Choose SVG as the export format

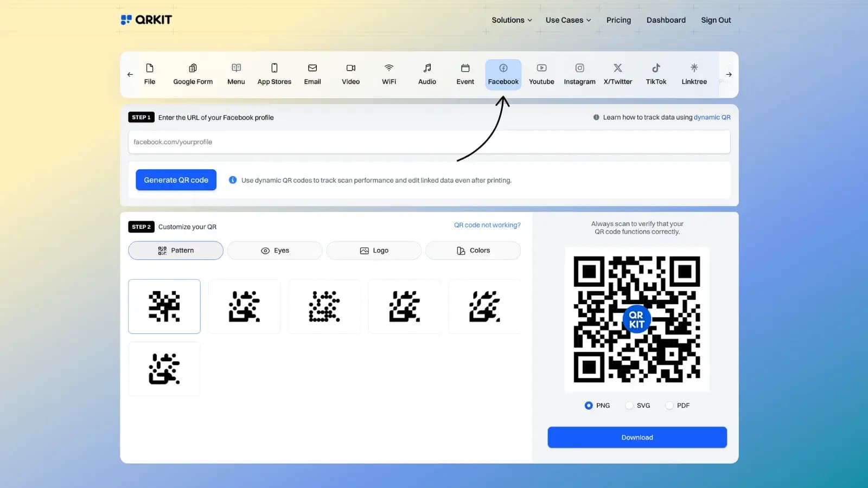(x=629, y=405)
